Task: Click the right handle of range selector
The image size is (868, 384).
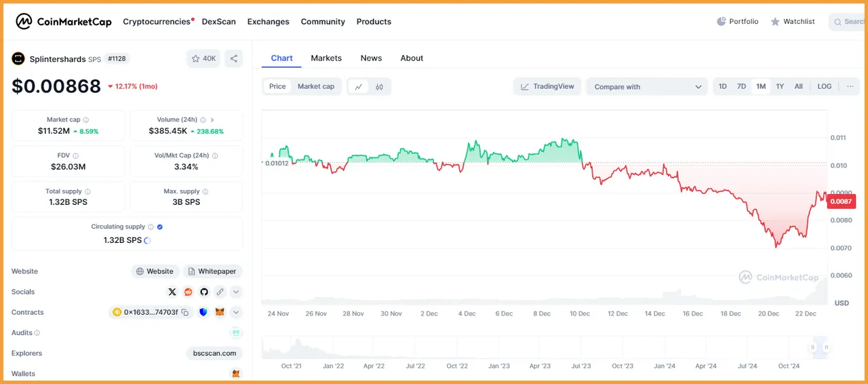Action: 826,347
